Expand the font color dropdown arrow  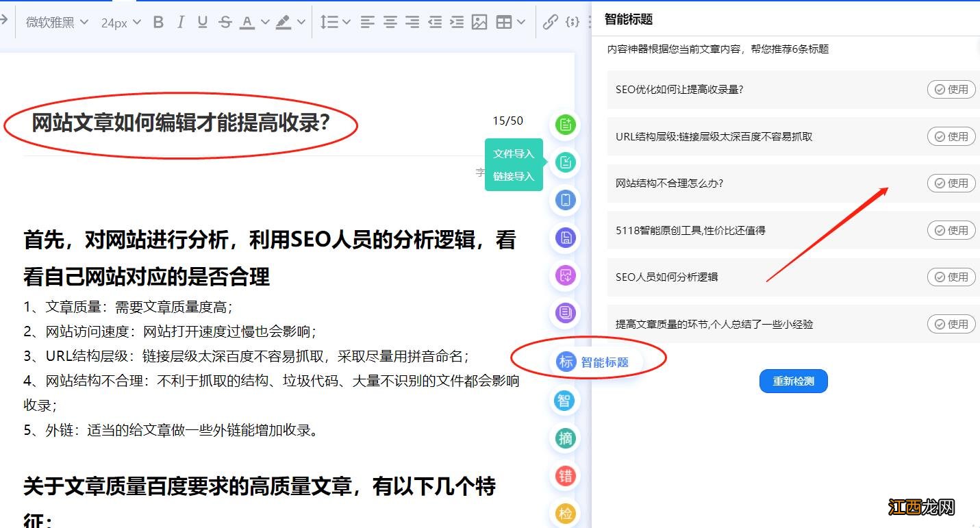coord(265,22)
